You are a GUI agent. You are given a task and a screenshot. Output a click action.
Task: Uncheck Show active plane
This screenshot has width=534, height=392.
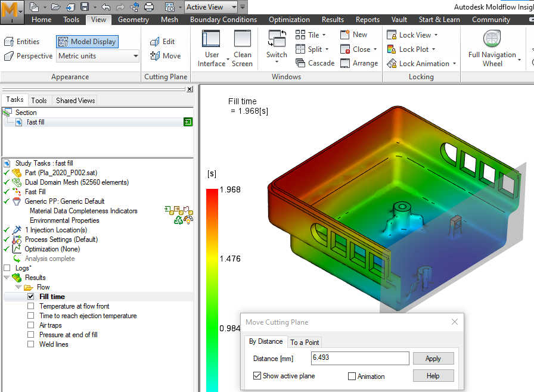257,375
